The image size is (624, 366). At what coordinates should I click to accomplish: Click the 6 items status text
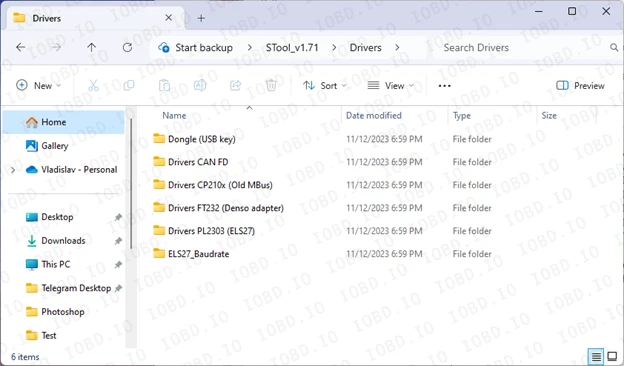point(25,357)
